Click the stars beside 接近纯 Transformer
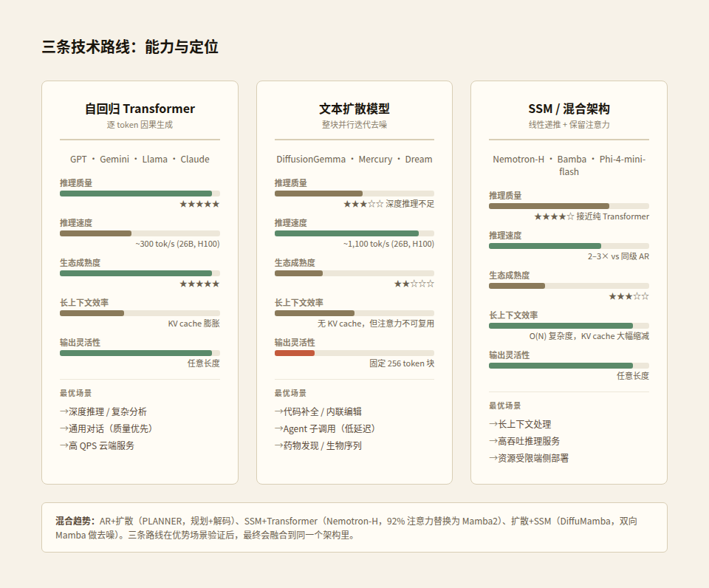This screenshot has width=709, height=588. click(554, 216)
